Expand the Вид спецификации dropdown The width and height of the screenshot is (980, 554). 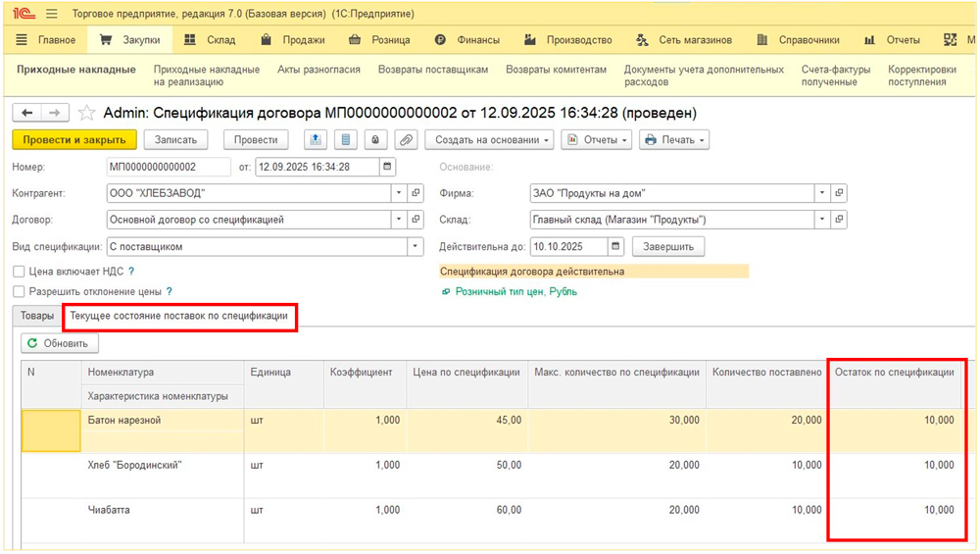tap(416, 247)
